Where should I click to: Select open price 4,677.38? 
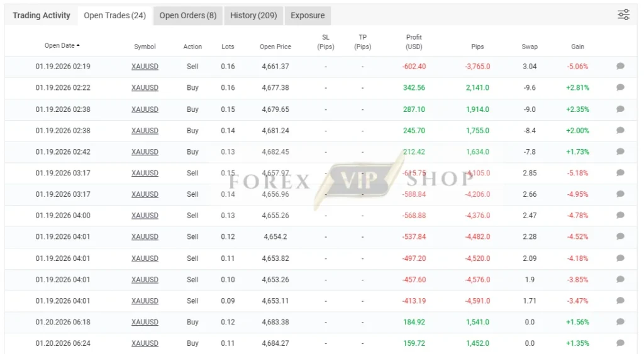pyautogui.click(x=275, y=88)
